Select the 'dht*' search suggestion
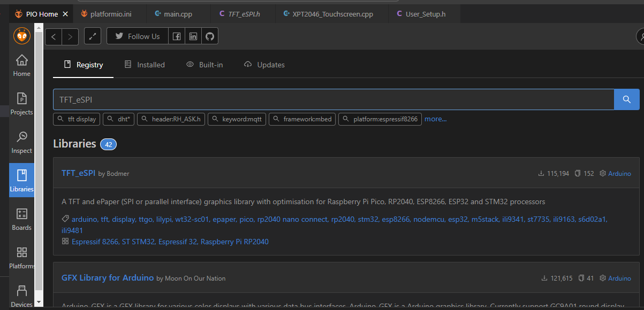 tap(119, 119)
